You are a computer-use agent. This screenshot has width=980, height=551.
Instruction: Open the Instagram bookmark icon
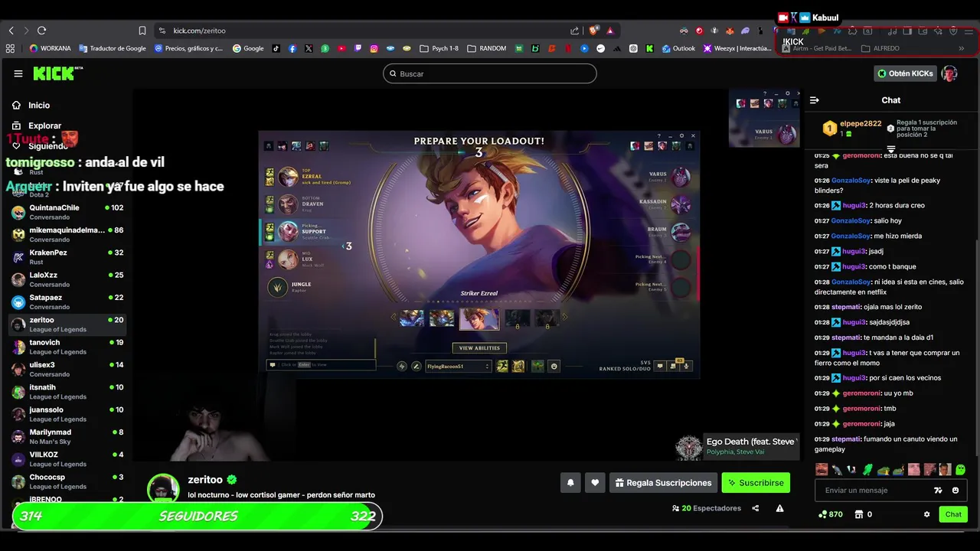(374, 48)
